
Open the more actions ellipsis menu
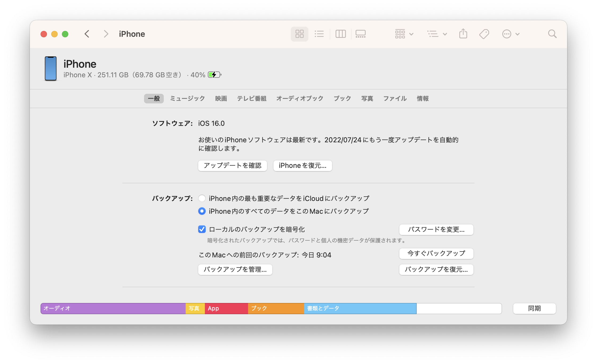click(x=511, y=34)
